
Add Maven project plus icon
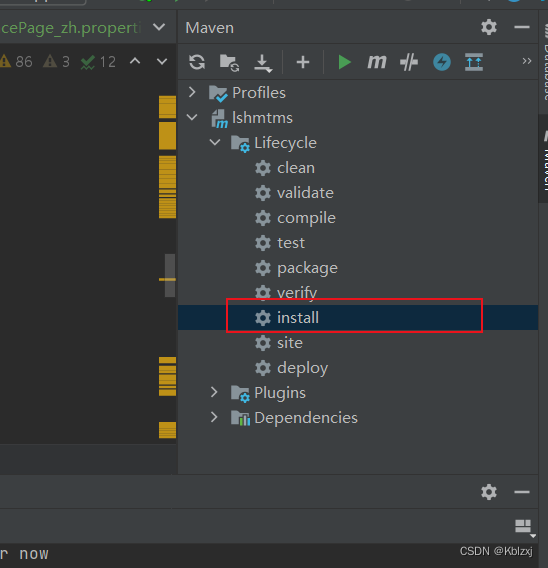point(303,62)
